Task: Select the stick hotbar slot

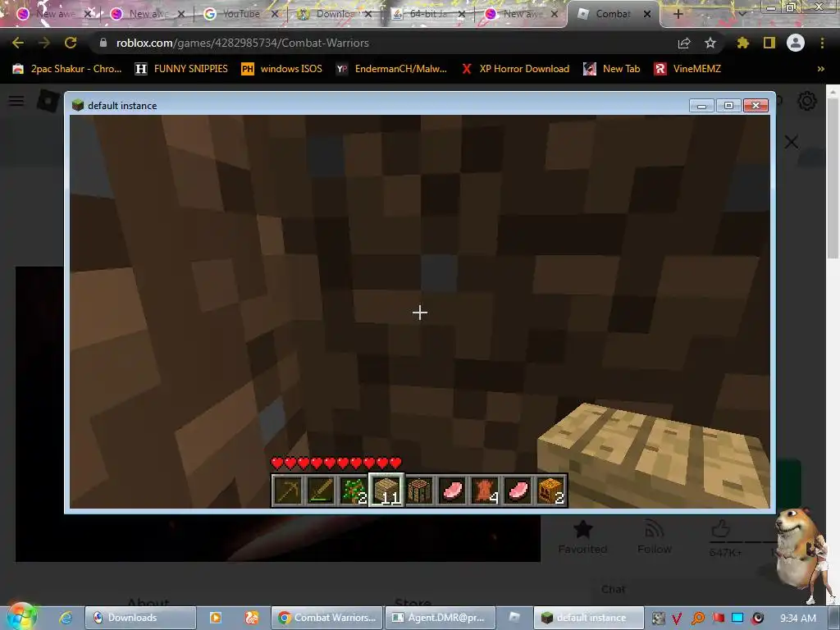Action: [321, 491]
